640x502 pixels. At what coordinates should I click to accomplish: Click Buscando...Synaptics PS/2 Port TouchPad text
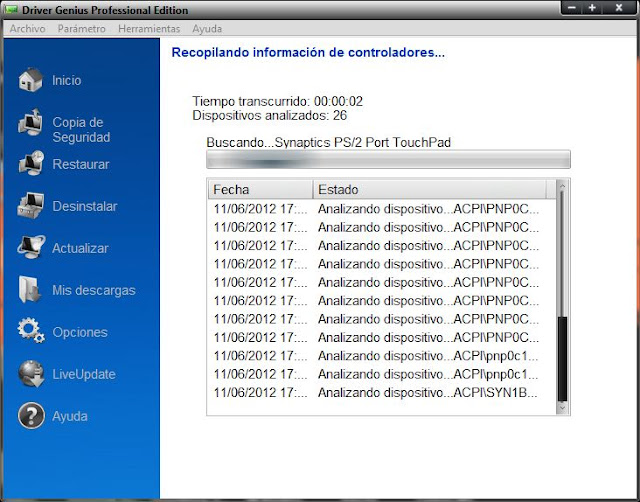[329, 142]
